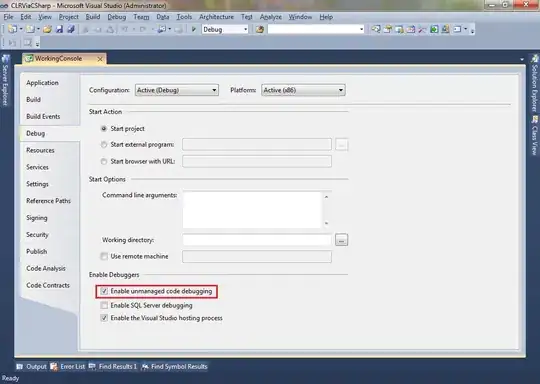Open the Configuration dropdown
540x384 pixels.
pos(177,90)
